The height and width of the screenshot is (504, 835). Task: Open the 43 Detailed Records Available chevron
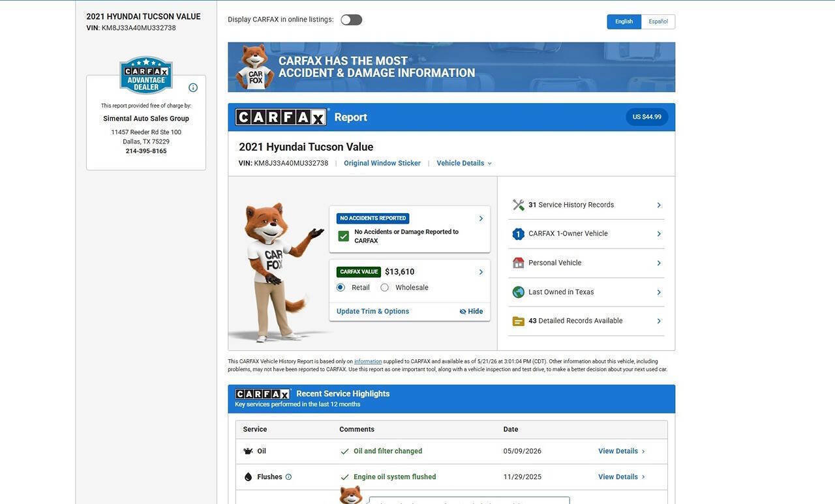659,321
